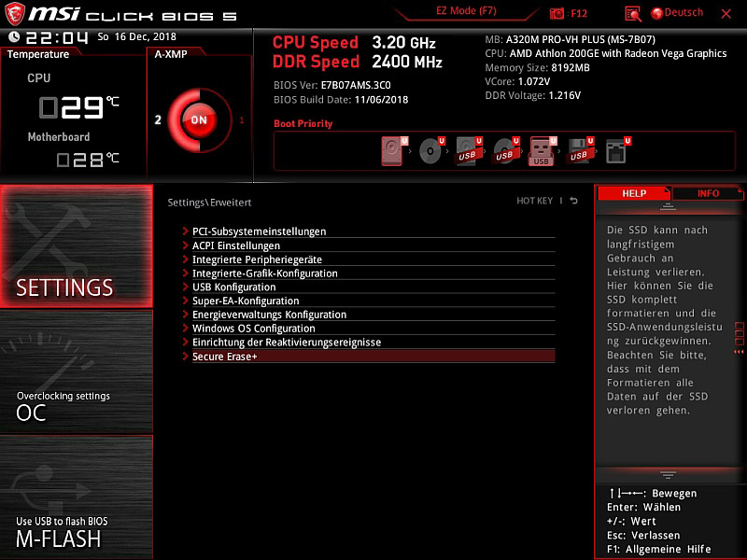Click the CPU Speed value 3.20 GHz

[404, 43]
